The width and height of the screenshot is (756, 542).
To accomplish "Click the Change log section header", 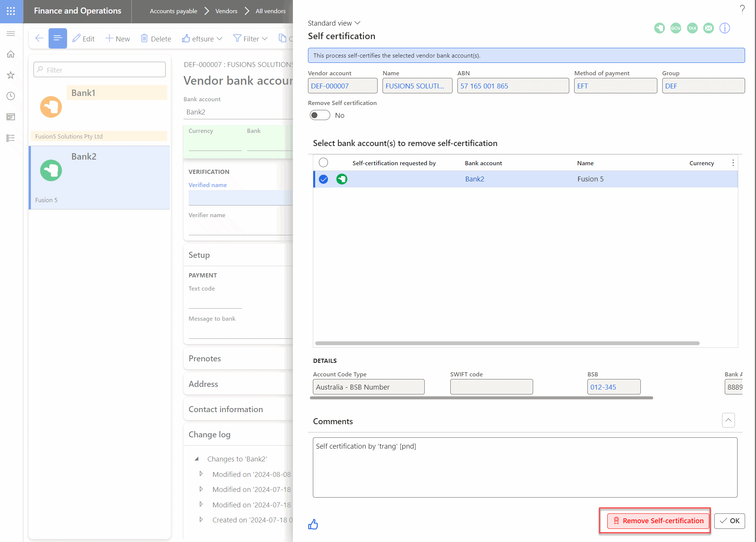I will (x=238, y=434).
